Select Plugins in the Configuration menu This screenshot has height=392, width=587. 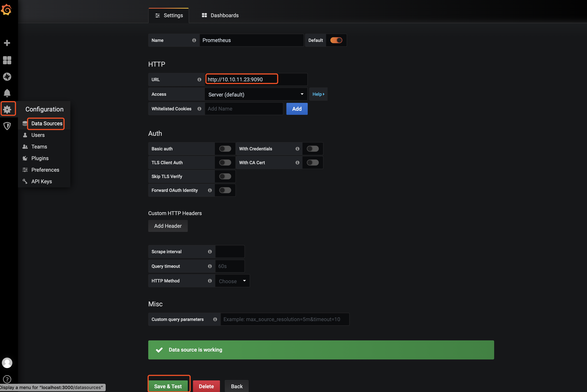(40, 158)
